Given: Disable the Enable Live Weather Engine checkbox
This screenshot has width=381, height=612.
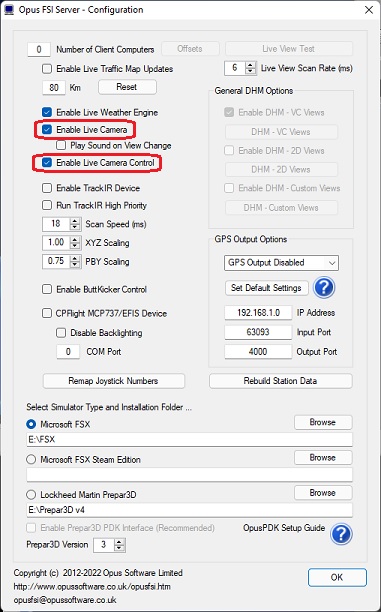Looking at the screenshot, I should [x=47, y=112].
